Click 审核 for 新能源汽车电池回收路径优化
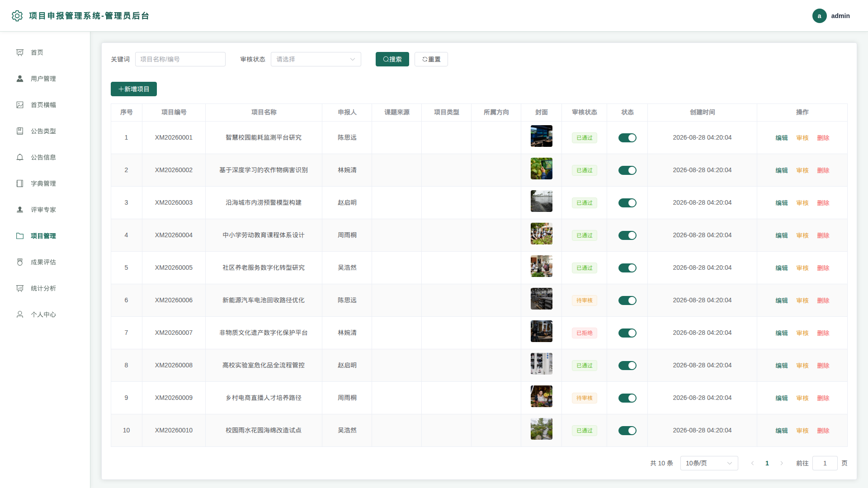 pyautogui.click(x=802, y=300)
